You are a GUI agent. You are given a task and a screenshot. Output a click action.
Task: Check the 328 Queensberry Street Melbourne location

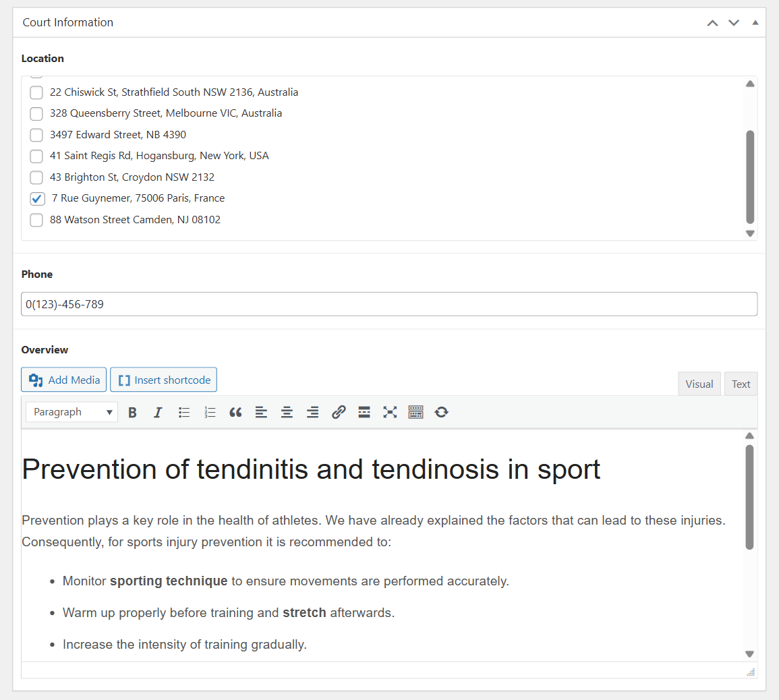pos(36,113)
